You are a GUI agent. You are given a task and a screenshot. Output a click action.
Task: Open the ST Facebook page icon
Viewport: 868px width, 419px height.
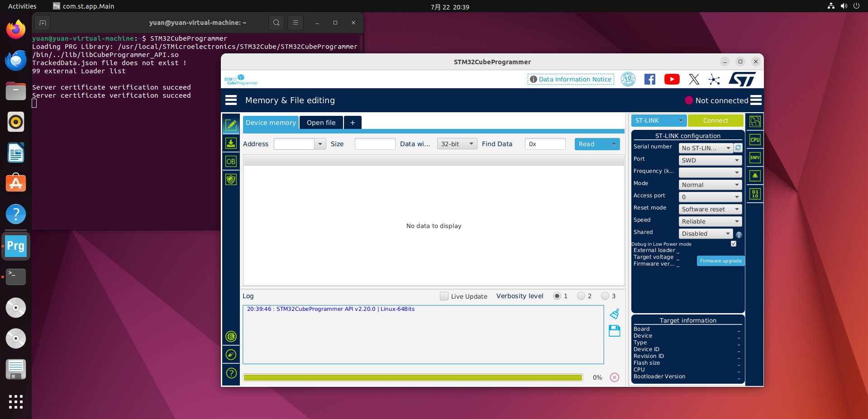point(649,79)
